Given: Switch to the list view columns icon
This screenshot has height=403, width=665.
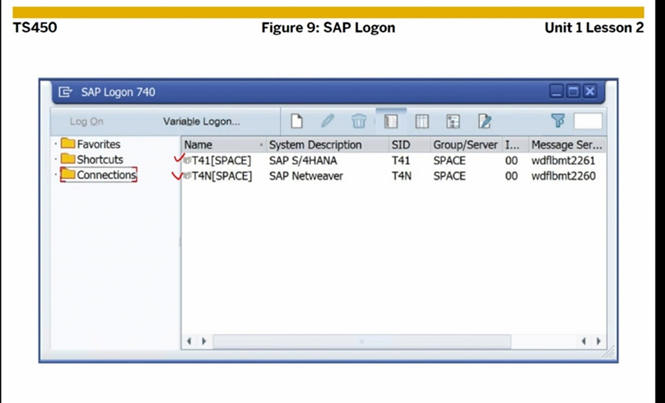Looking at the screenshot, I should [422, 121].
